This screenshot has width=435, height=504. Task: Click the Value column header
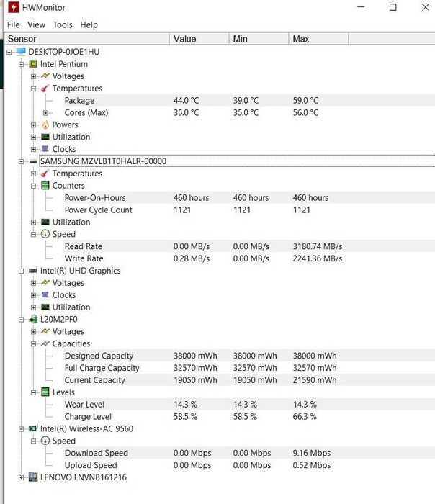[x=185, y=39]
